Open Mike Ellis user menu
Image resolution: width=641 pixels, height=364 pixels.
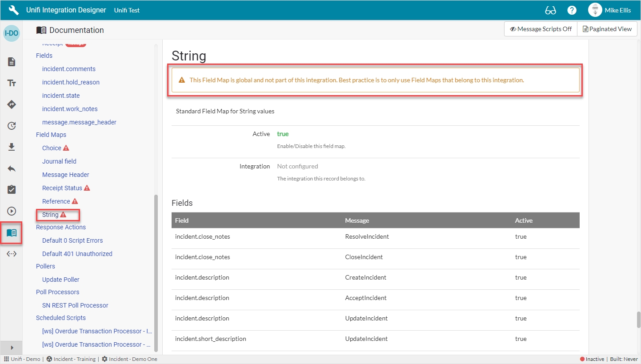(609, 10)
